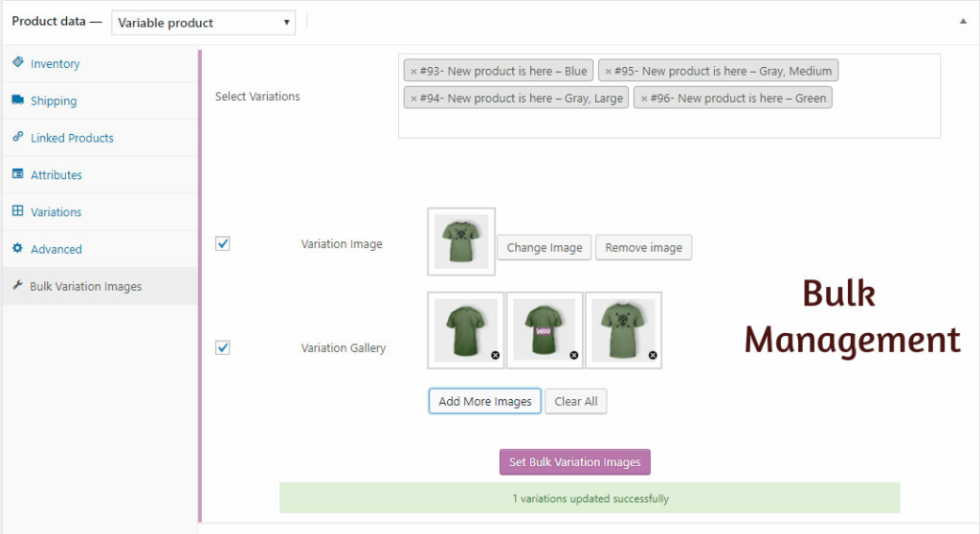The image size is (980, 534).
Task: Click the Clear All button
Action: (575, 401)
